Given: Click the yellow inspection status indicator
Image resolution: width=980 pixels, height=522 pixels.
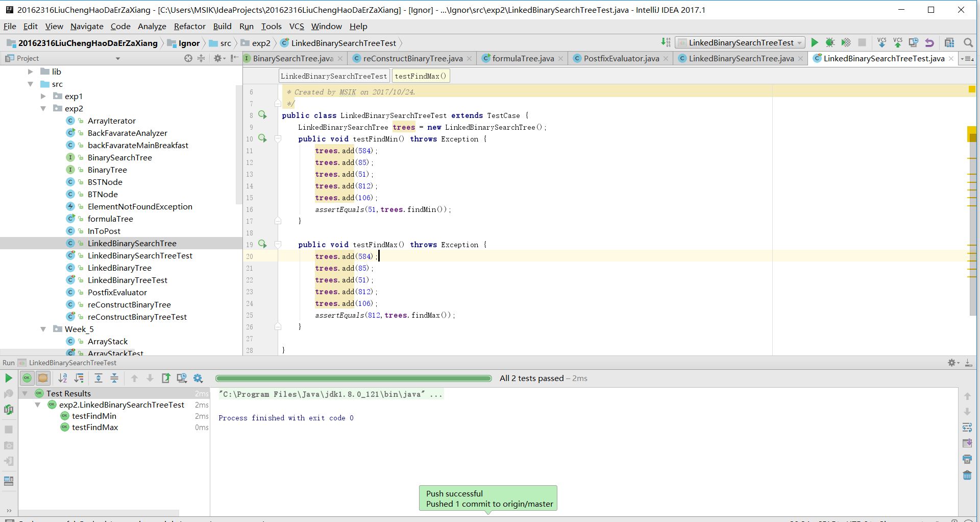Looking at the screenshot, I should (972, 89).
